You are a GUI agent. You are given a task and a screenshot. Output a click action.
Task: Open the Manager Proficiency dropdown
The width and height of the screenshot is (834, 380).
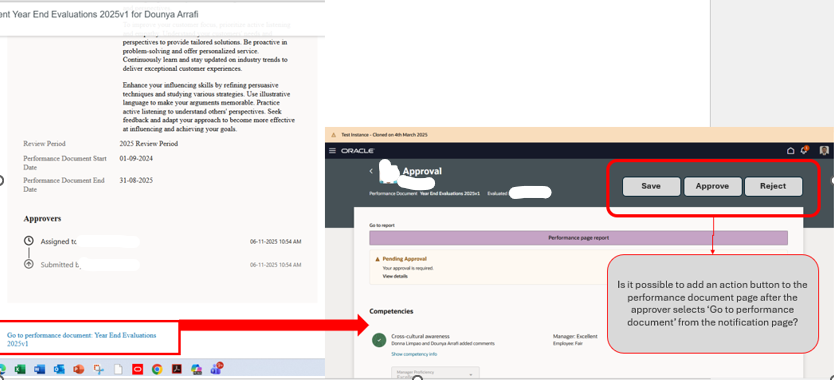tap(435, 373)
